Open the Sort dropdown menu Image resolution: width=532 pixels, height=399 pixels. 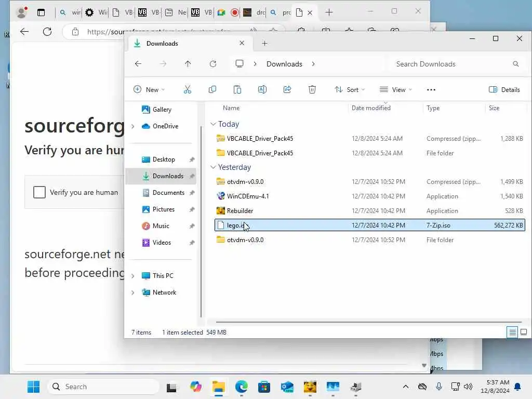(350, 89)
